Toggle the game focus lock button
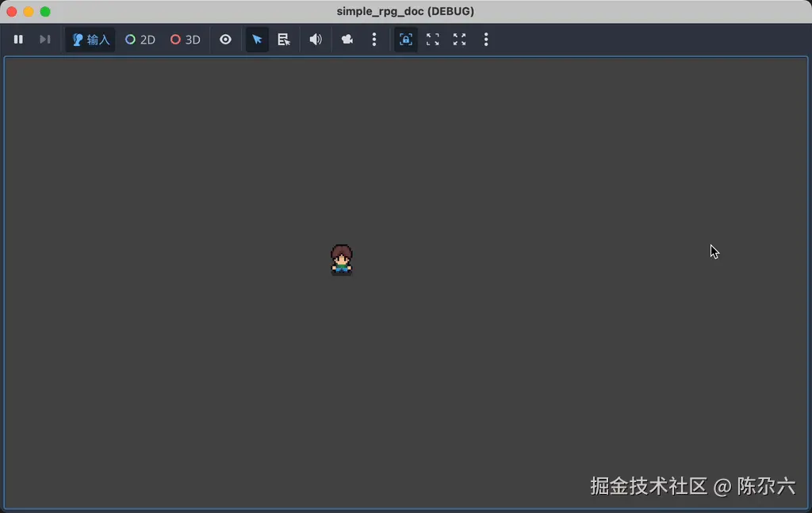The width and height of the screenshot is (812, 513). click(405, 39)
